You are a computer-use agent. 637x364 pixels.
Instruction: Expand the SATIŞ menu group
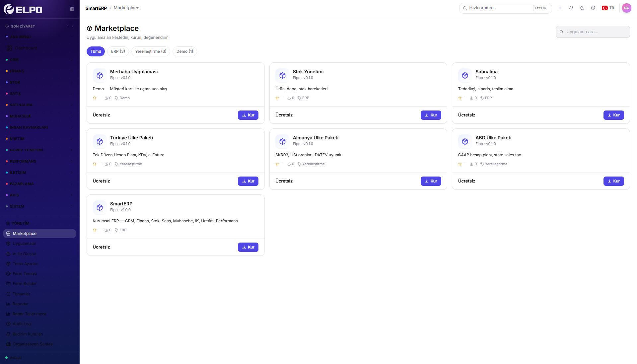pyautogui.click(x=40, y=94)
